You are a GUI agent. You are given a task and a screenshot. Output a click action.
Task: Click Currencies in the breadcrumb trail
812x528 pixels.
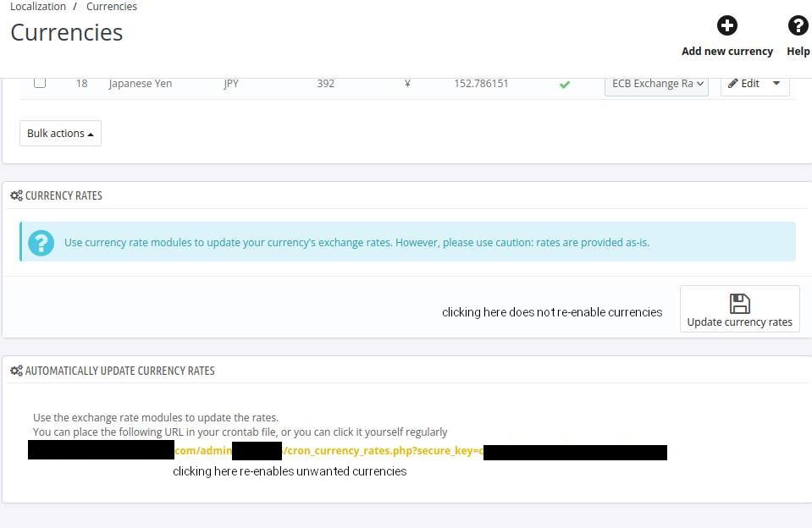pyautogui.click(x=111, y=7)
